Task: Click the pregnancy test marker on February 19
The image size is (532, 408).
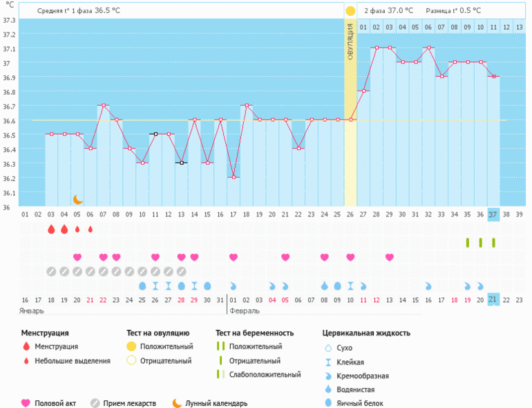Action: point(467,243)
